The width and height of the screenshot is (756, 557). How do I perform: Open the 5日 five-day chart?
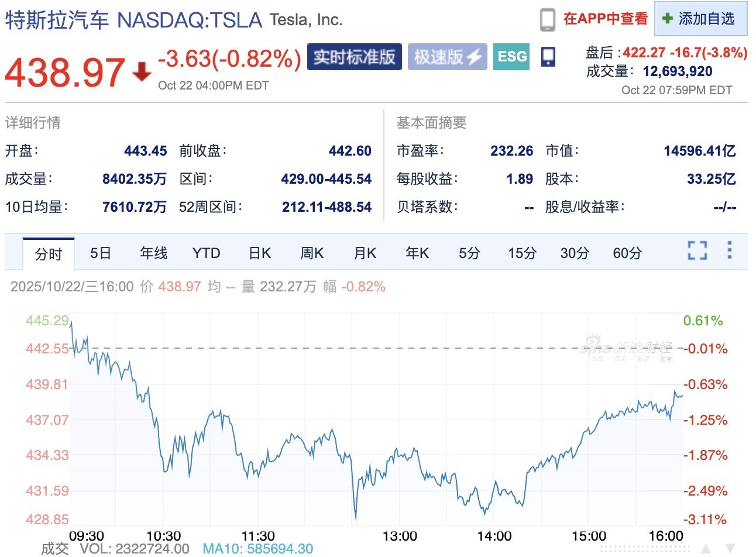[x=101, y=253]
